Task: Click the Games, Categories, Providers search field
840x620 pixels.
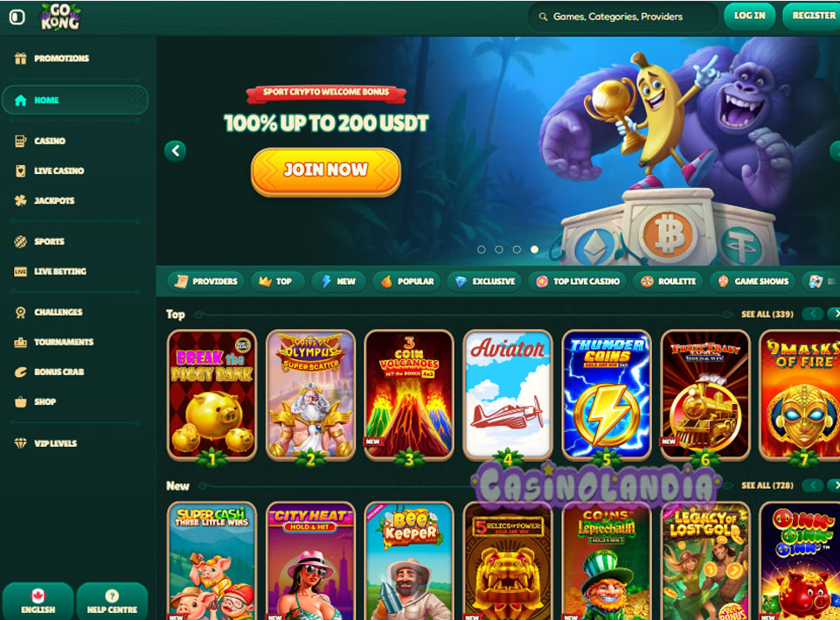Action: tap(623, 17)
